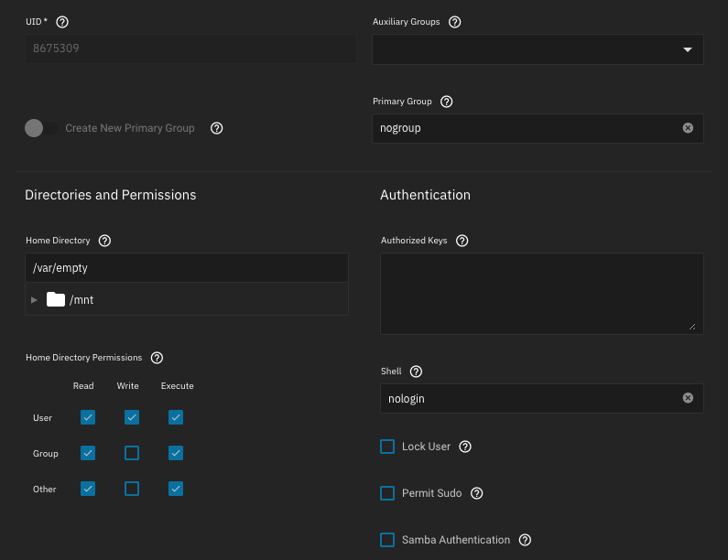728x560 pixels.
Task: Open the Shell selection dropdown
Action: (542, 399)
